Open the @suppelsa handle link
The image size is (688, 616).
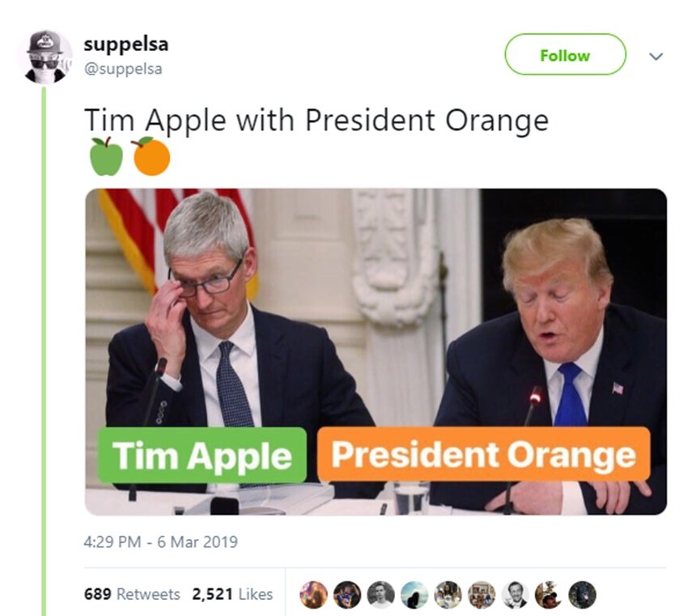pos(123,69)
